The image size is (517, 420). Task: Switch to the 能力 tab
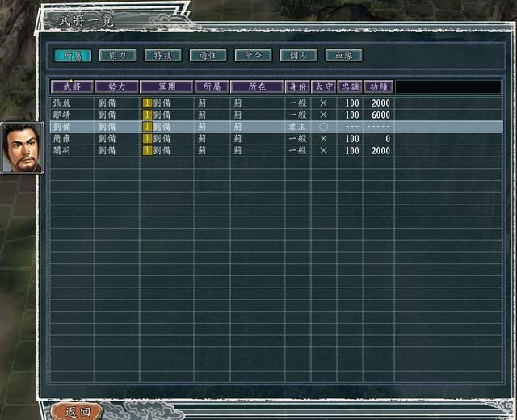(117, 56)
